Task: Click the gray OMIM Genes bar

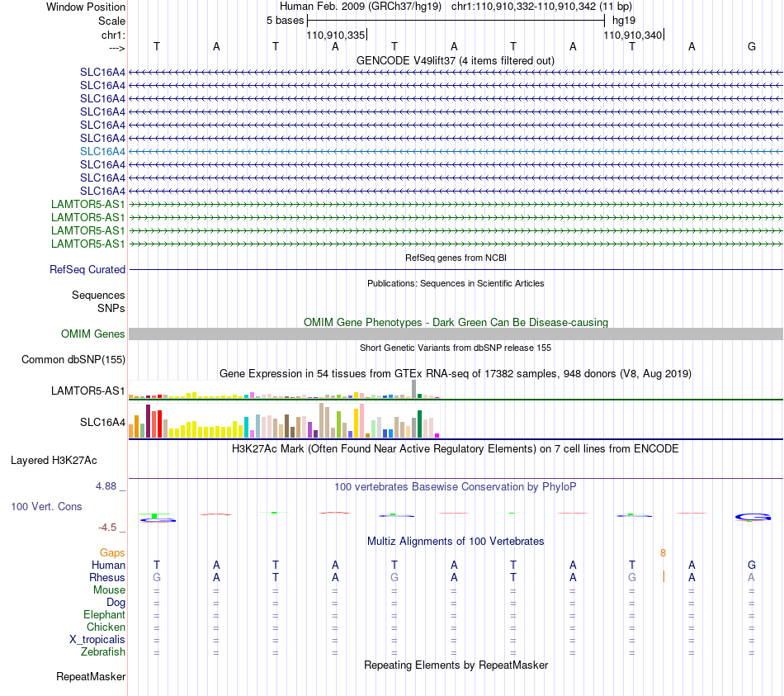Action: (456, 334)
